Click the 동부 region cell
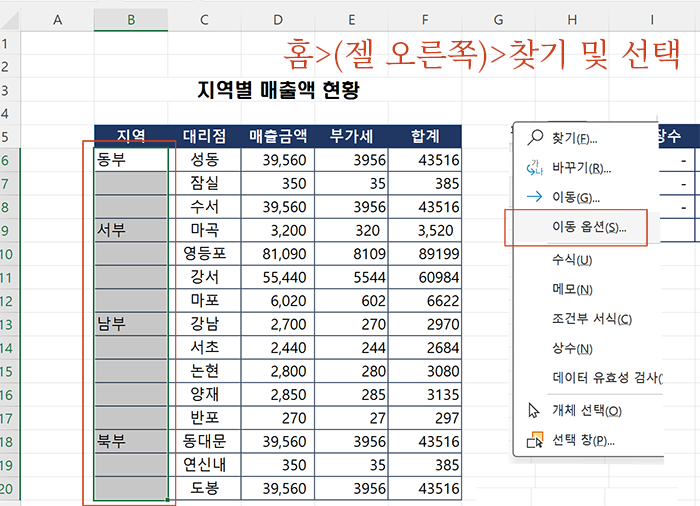The image size is (700, 506). click(x=131, y=160)
